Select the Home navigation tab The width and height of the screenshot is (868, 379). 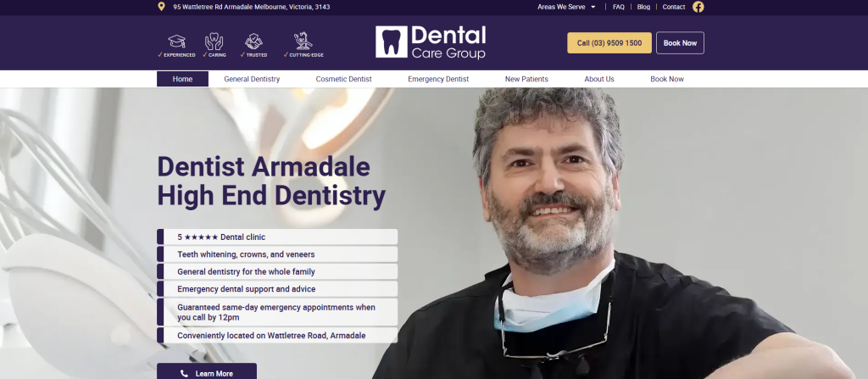182,79
